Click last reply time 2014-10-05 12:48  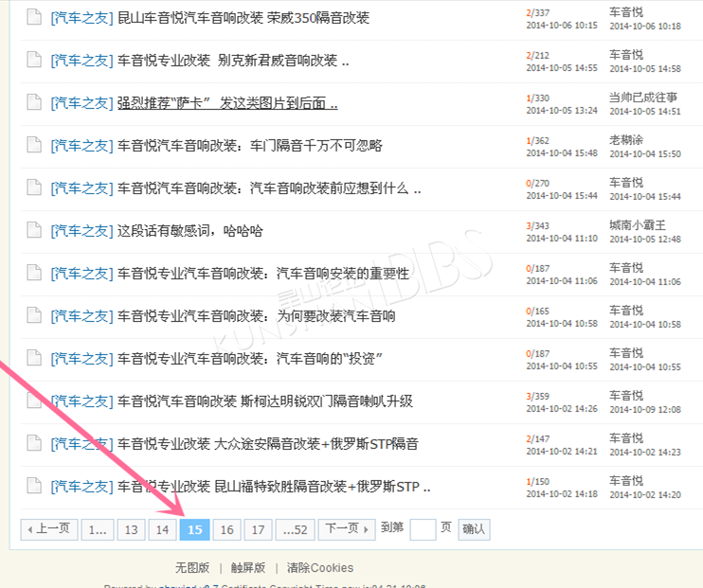point(645,239)
